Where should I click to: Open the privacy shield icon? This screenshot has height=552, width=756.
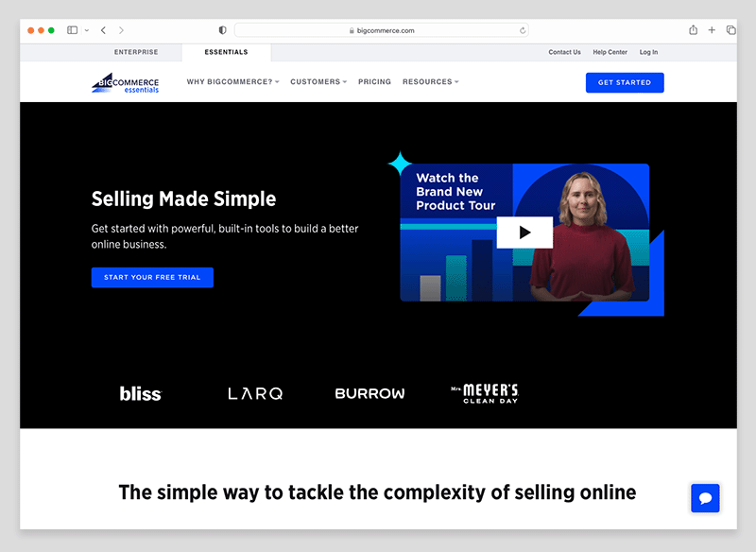tap(222, 30)
